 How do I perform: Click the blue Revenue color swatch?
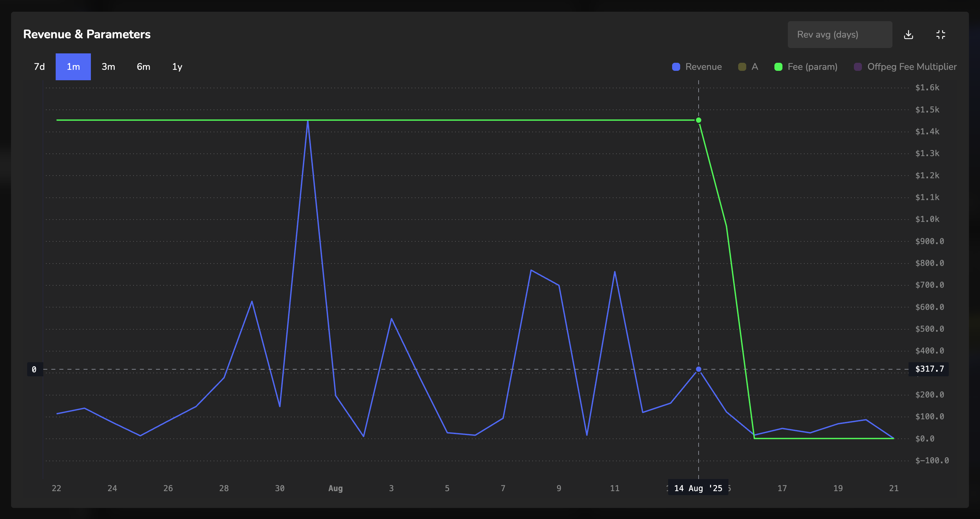pos(676,67)
